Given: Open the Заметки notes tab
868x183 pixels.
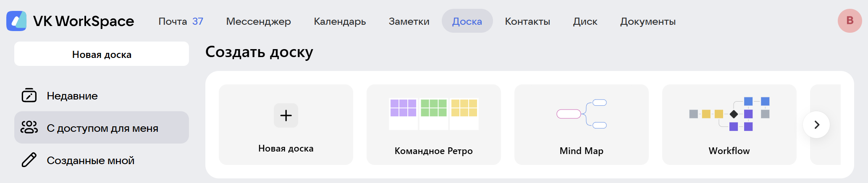Looking at the screenshot, I should (x=409, y=21).
